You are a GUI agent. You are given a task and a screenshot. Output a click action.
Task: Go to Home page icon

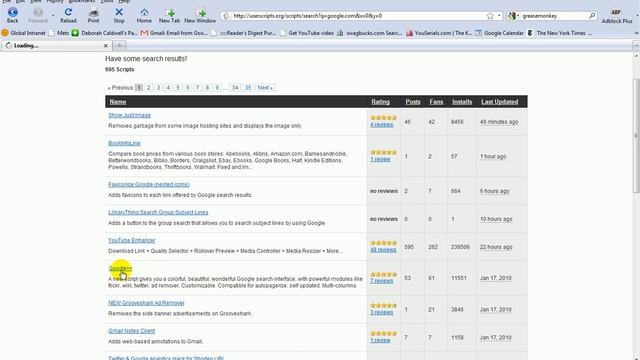144,15
